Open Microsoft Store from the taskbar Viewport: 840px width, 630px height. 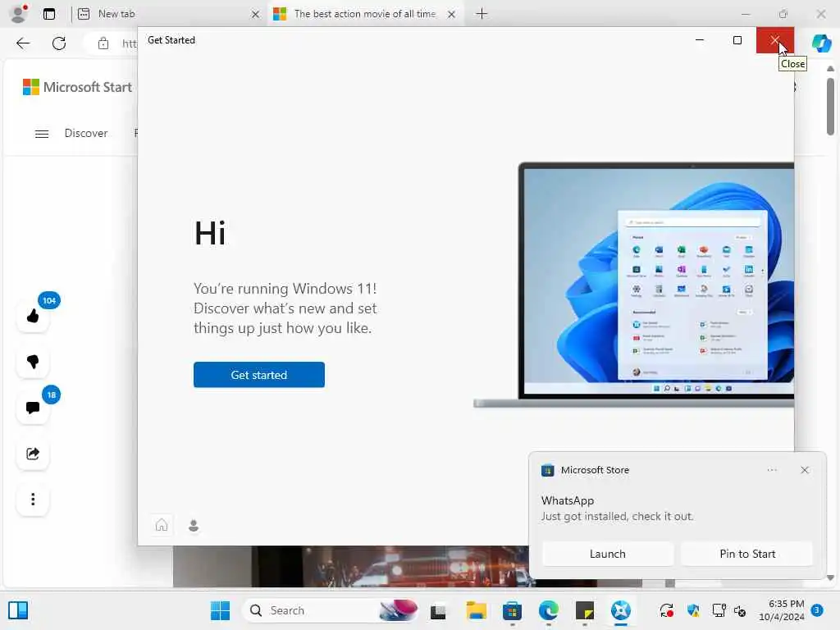pyautogui.click(x=512, y=610)
